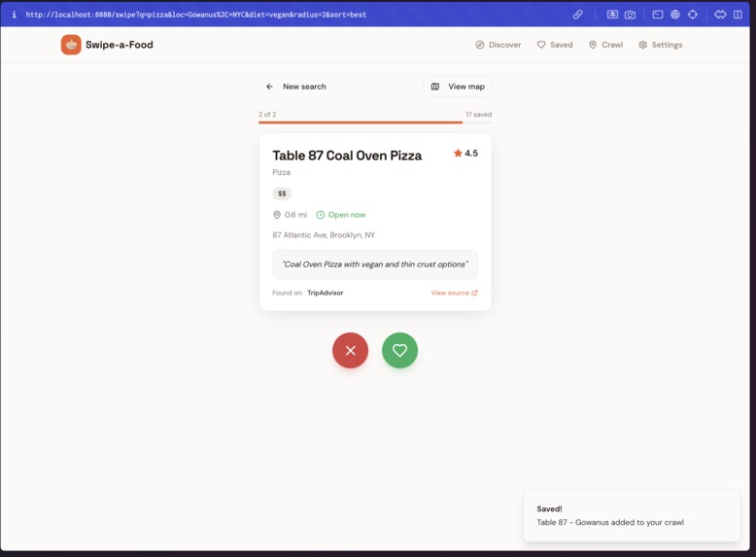The height and width of the screenshot is (557, 756).
Task: Click the Table 87 Coal Oven Pizza title
Action: point(347,156)
